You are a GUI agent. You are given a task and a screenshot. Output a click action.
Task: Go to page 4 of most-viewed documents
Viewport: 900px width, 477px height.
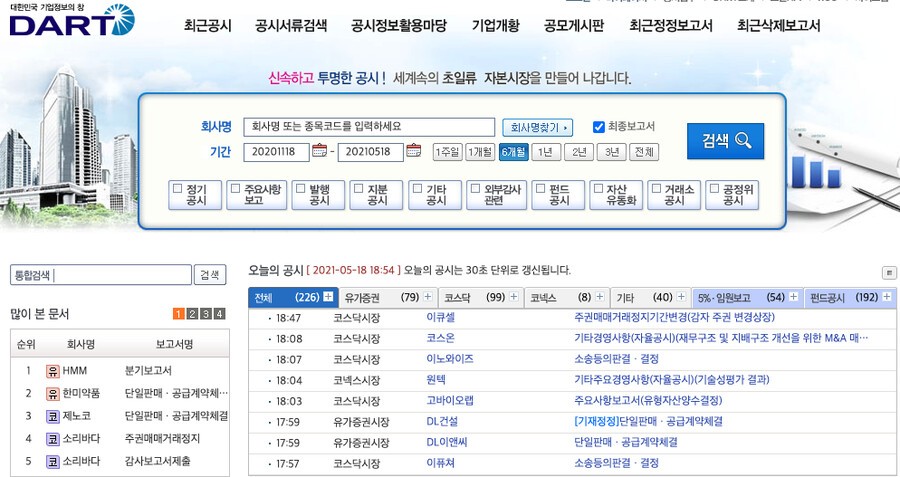(219, 313)
